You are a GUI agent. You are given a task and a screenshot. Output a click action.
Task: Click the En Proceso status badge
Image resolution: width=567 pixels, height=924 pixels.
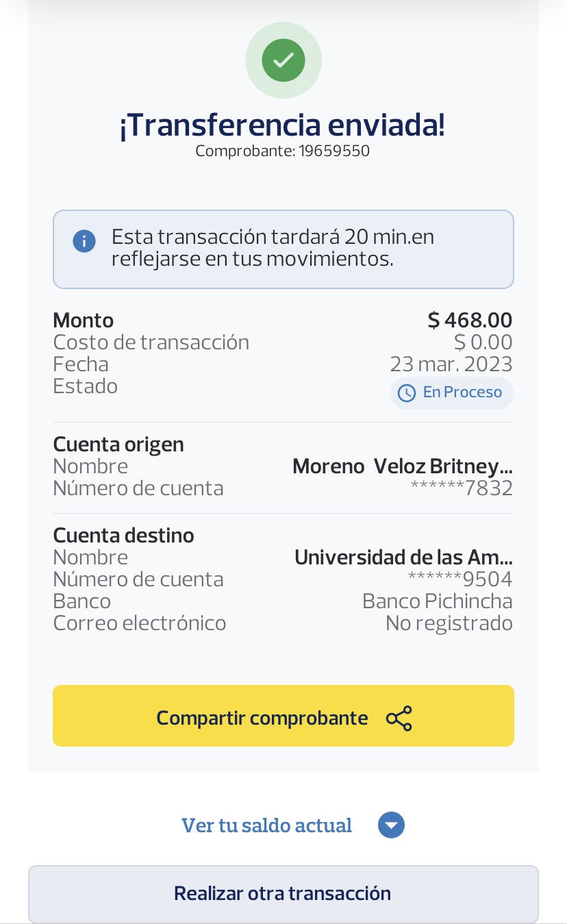(452, 392)
